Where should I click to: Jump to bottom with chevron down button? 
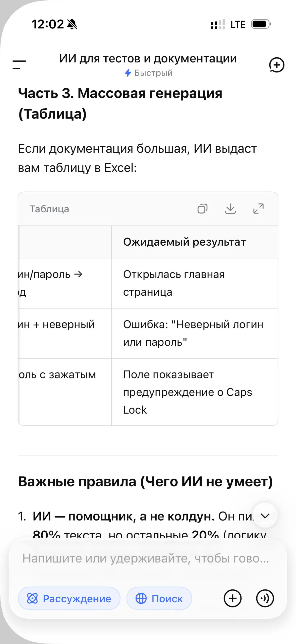tap(265, 515)
